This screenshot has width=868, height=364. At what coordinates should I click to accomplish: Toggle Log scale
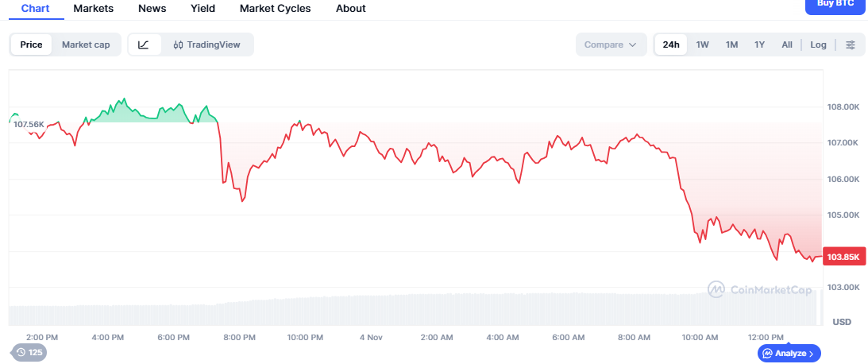[x=818, y=45]
